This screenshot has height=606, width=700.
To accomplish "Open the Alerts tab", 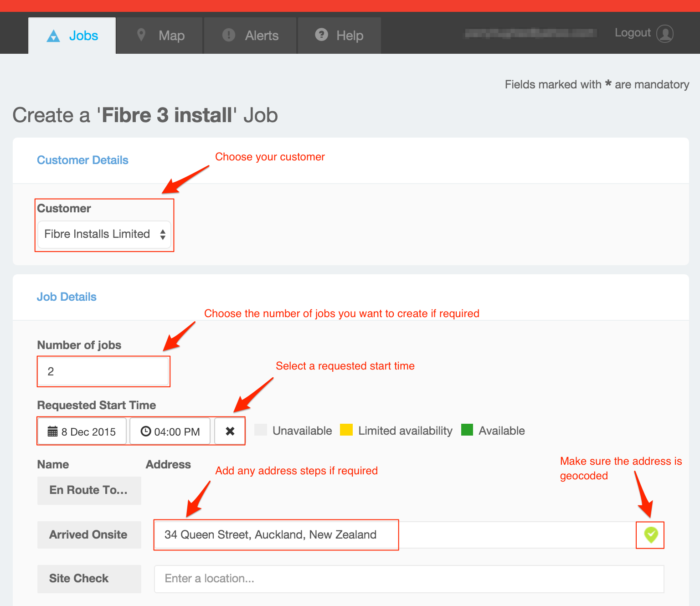I will pyautogui.click(x=250, y=36).
